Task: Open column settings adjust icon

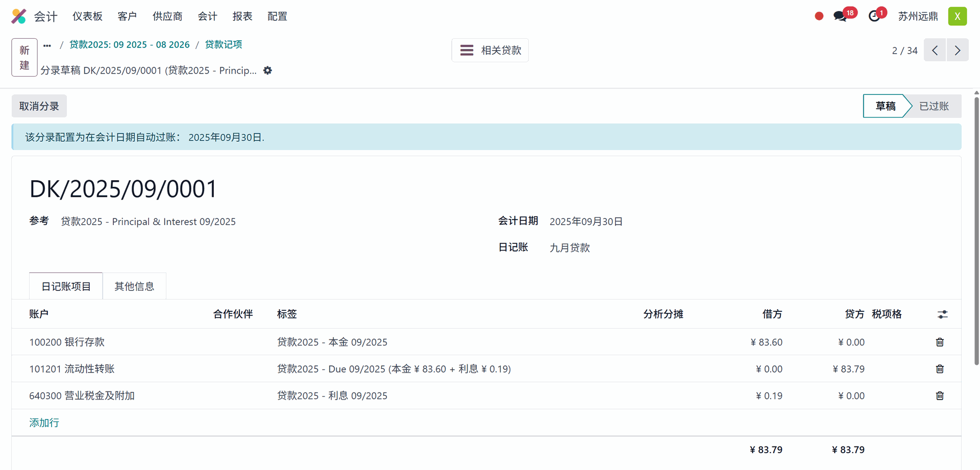Action: [x=942, y=314]
